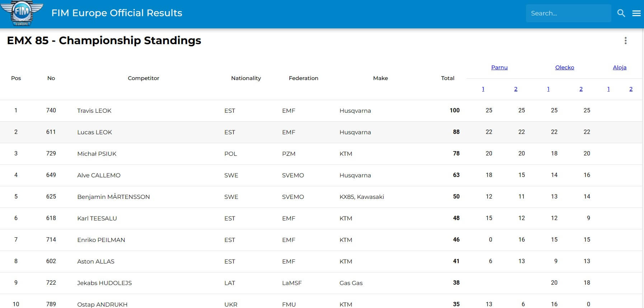Image resolution: width=644 pixels, height=308 pixels.
Task: Click the UKR nationality cell
Action: [x=231, y=304]
